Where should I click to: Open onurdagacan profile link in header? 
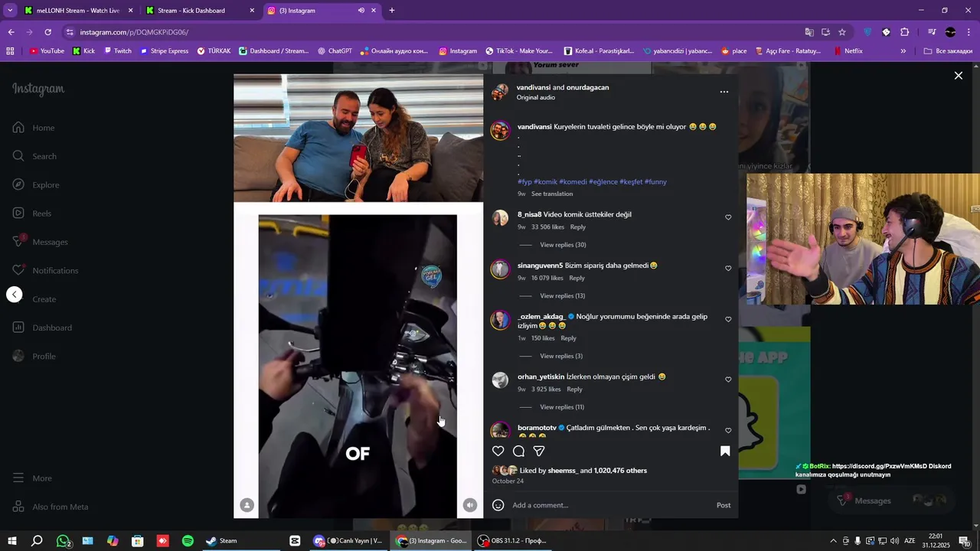pos(587,87)
